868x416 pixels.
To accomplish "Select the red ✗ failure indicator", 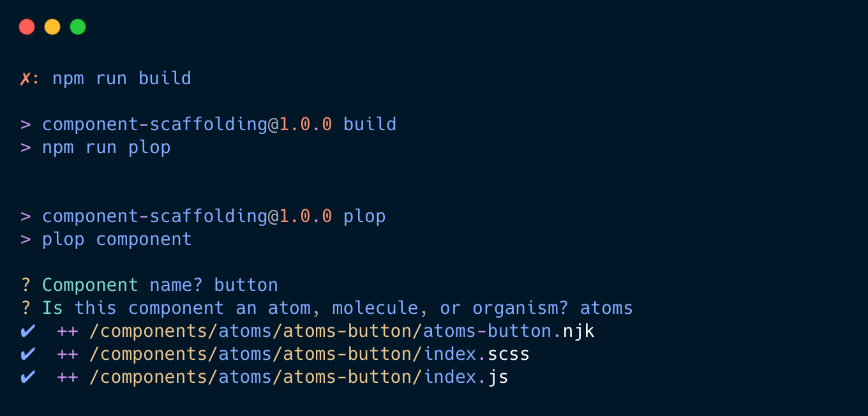I will [x=24, y=78].
